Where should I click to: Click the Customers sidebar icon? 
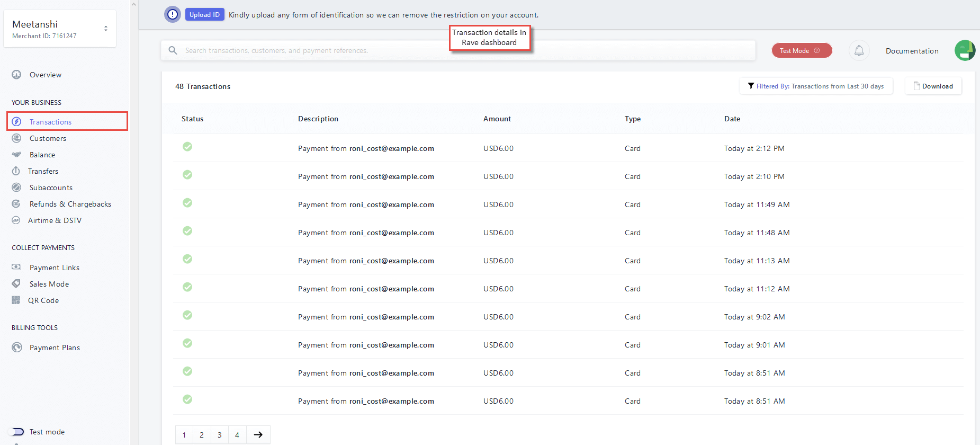tap(16, 138)
